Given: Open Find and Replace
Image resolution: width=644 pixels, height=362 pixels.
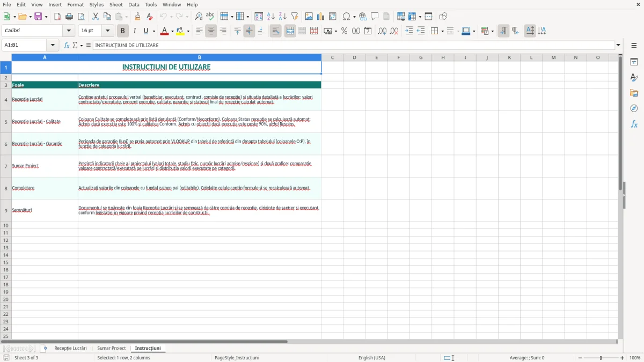Looking at the screenshot, I should click(x=199, y=17).
